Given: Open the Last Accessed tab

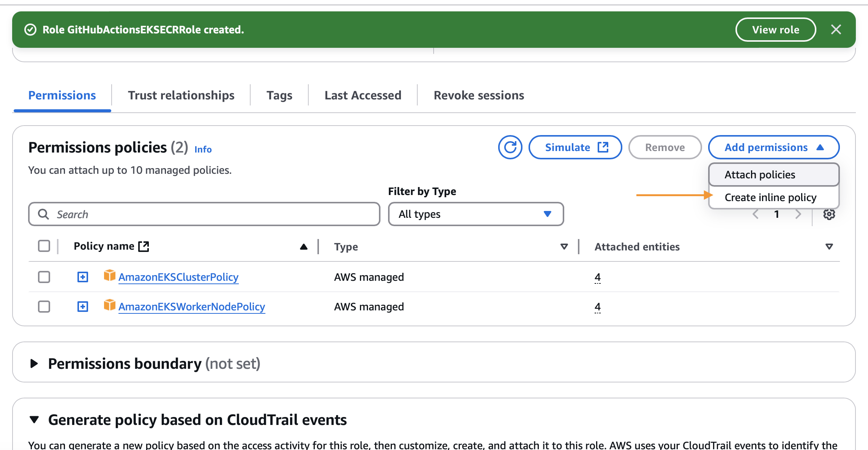Looking at the screenshot, I should pyautogui.click(x=363, y=95).
